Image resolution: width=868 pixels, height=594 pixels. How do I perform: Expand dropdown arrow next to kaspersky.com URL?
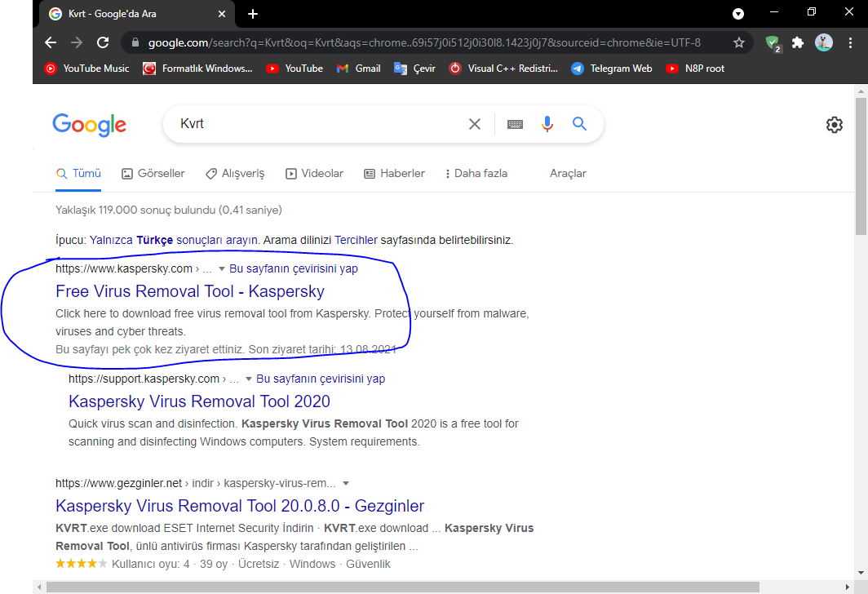click(x=221, y=268)
